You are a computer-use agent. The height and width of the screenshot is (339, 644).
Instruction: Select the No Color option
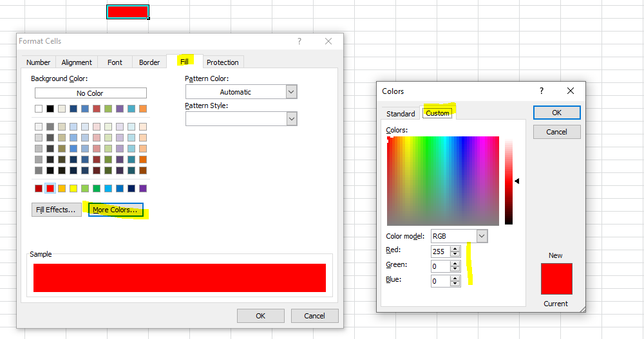point(90,93)
